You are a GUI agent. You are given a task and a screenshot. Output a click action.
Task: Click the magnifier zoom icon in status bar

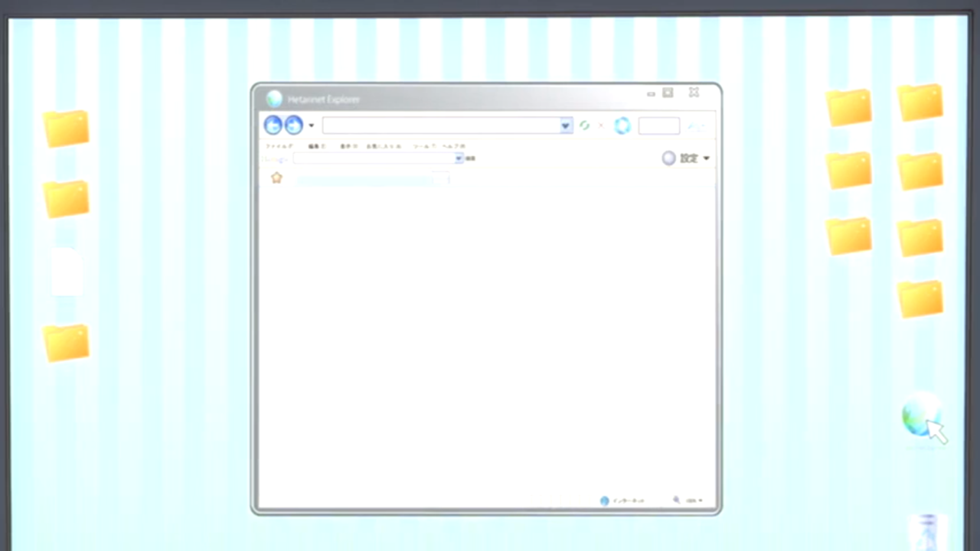tap(676, 500)
